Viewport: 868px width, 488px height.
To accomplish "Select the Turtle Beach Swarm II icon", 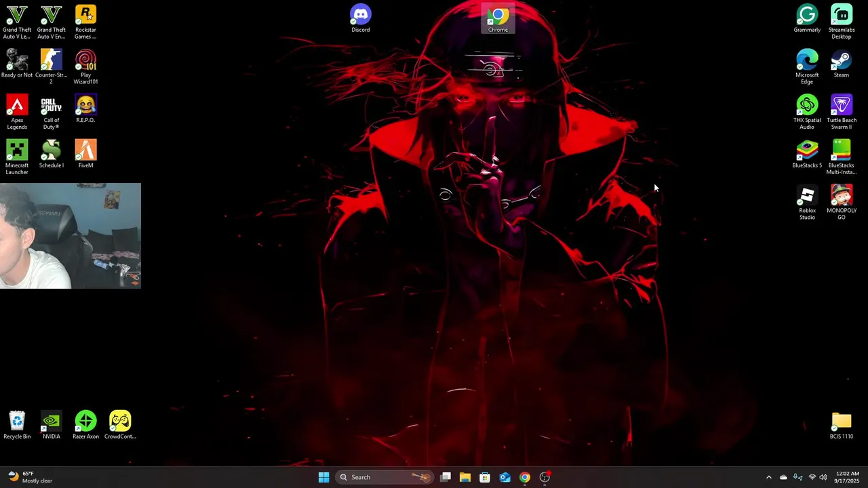I will pos(842,113).
